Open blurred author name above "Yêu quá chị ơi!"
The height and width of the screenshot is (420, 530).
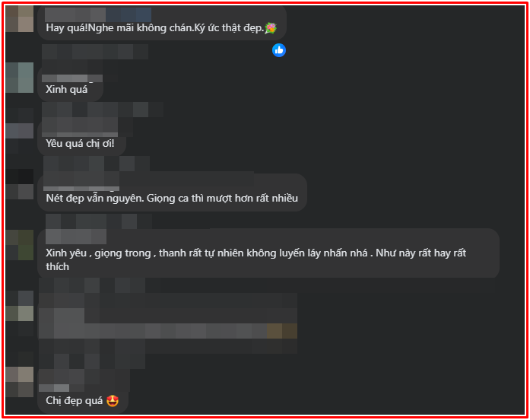point(80,129)
